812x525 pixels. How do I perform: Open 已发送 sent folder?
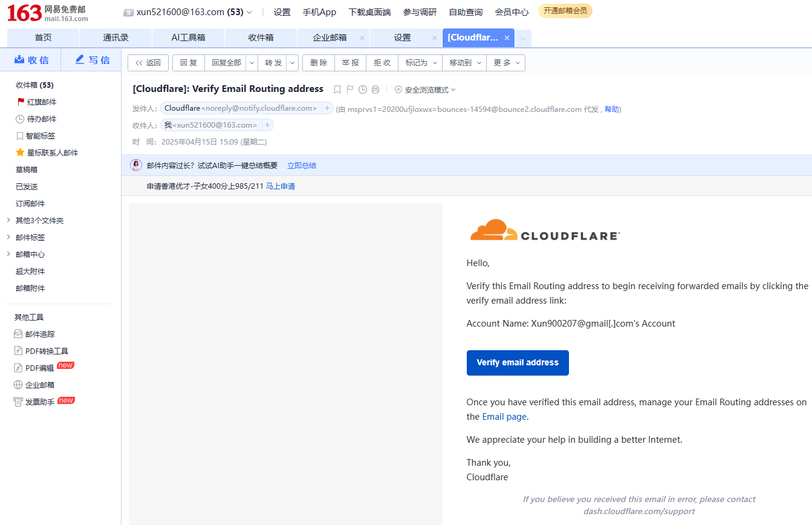pos(27,187)
